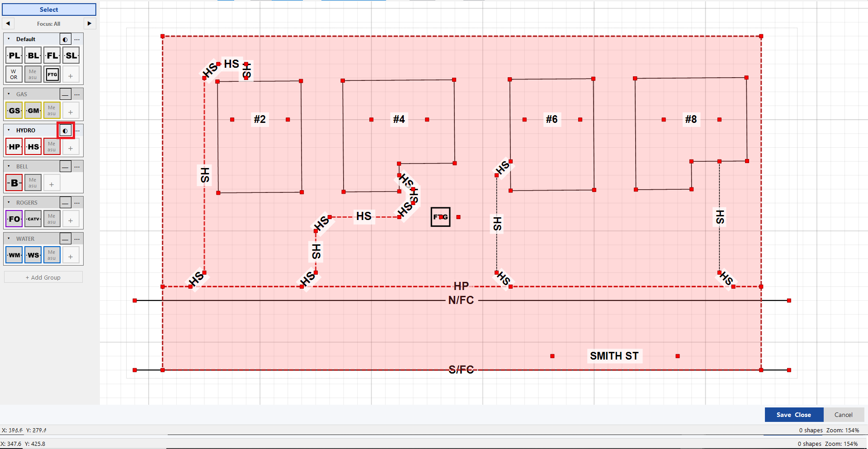Image resolution: width=868 pixels, height=449 pixels.
Task: Select the B bell line tool
Action: pyautogui.click(x=14, y=182)
